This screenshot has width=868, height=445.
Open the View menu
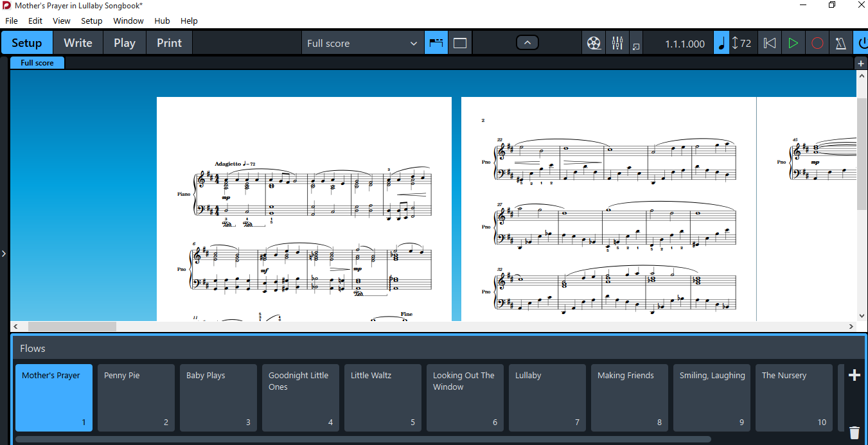coord(62,21)
